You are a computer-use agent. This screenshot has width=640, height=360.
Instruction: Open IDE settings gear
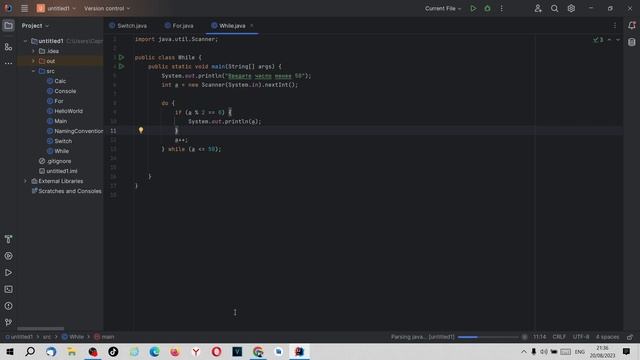pos(571,8)
